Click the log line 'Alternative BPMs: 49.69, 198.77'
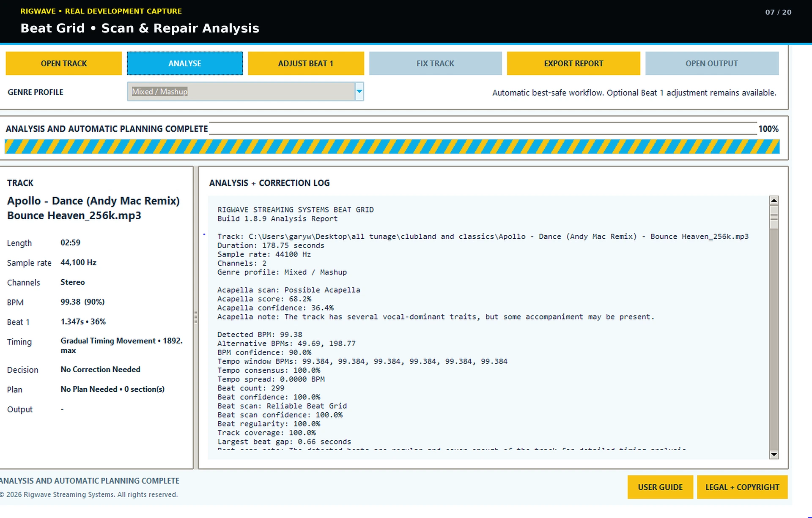This screenshot has height=518, width=812. [x=286, y=344]
